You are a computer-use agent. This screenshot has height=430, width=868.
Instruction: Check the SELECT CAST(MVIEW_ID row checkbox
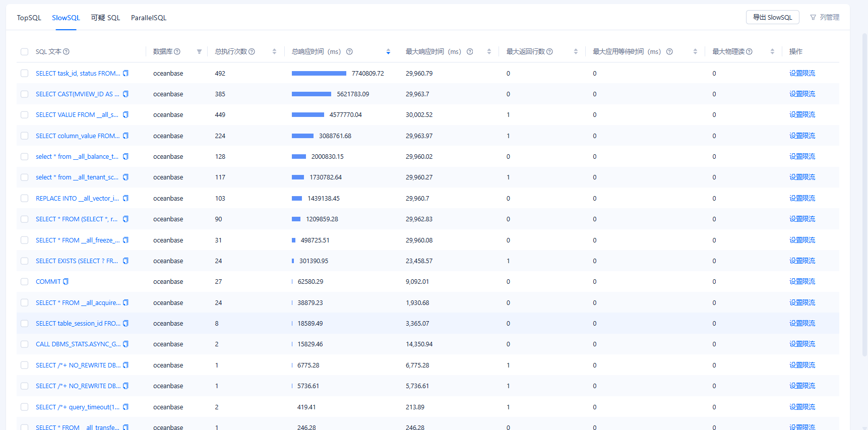[x=24, y=94]
